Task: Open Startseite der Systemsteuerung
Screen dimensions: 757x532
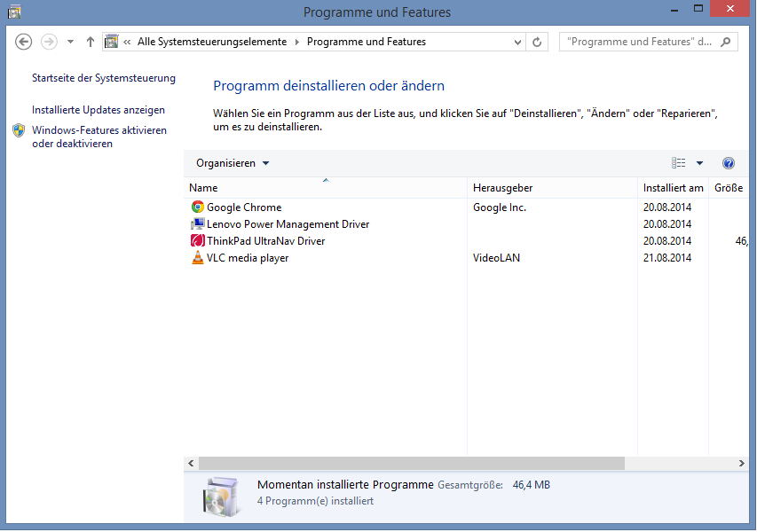Action: 103,78
